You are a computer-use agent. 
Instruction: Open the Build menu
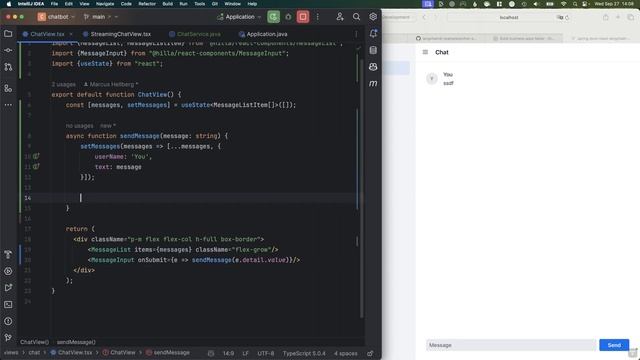point(167,4)
